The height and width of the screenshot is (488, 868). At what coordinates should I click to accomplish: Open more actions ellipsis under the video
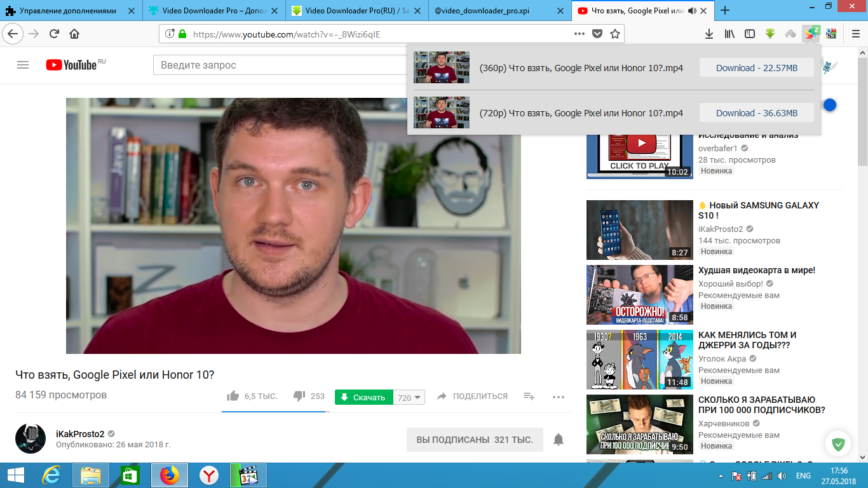(559, 397)
